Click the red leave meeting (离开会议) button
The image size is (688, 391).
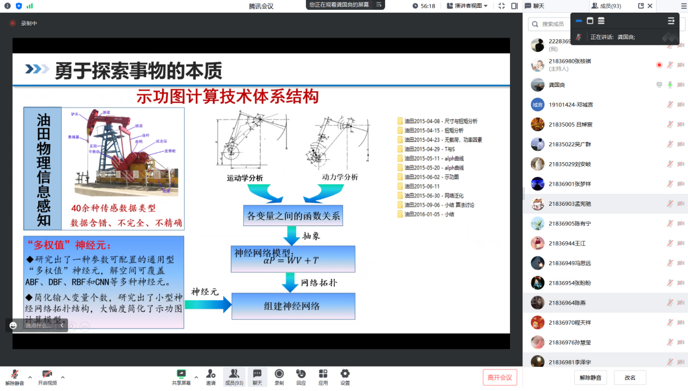pyautogui.click(x=500, y=377)
